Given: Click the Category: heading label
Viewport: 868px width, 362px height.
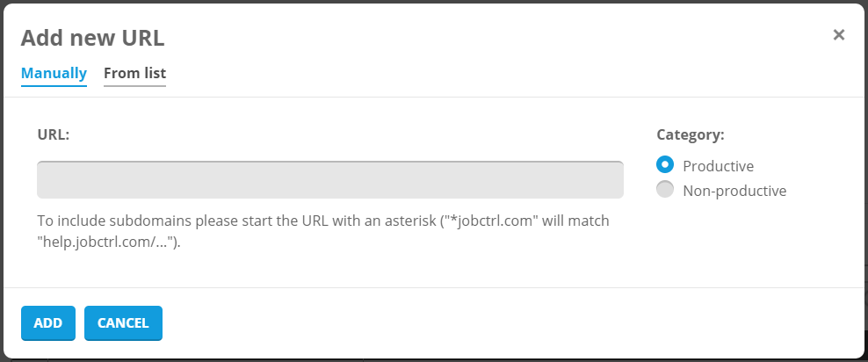Looking at the screenshot, I should (x=690, y=135).
